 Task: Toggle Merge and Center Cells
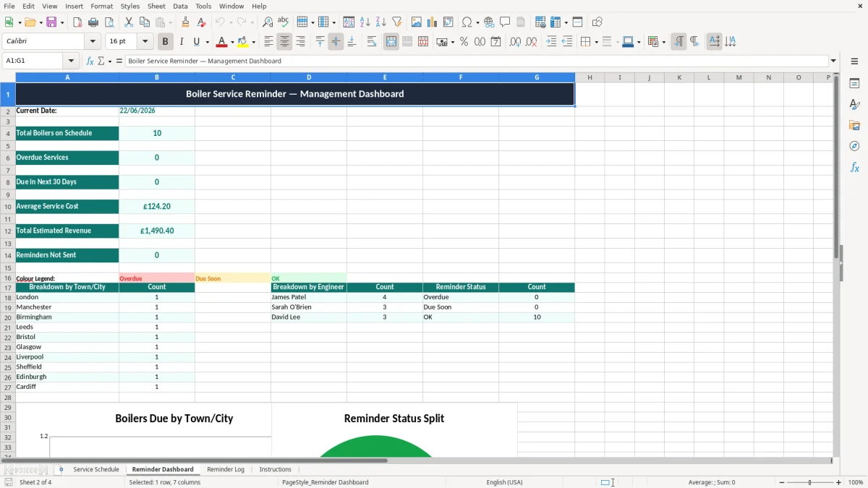[391, 42]
